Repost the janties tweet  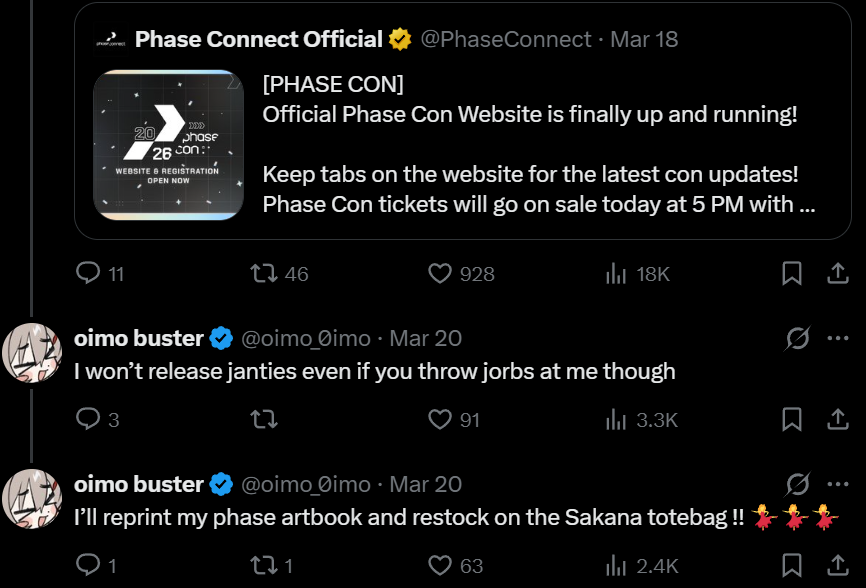264,419
